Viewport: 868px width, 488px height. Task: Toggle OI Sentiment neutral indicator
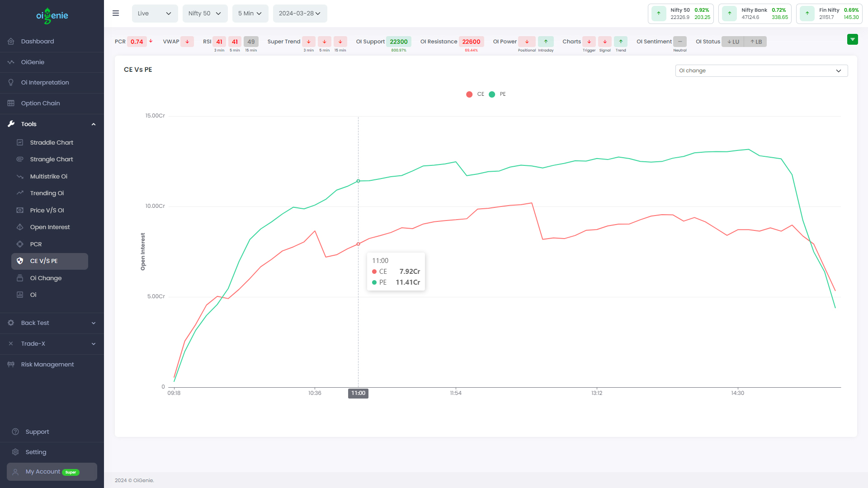[x=680, y=41]
